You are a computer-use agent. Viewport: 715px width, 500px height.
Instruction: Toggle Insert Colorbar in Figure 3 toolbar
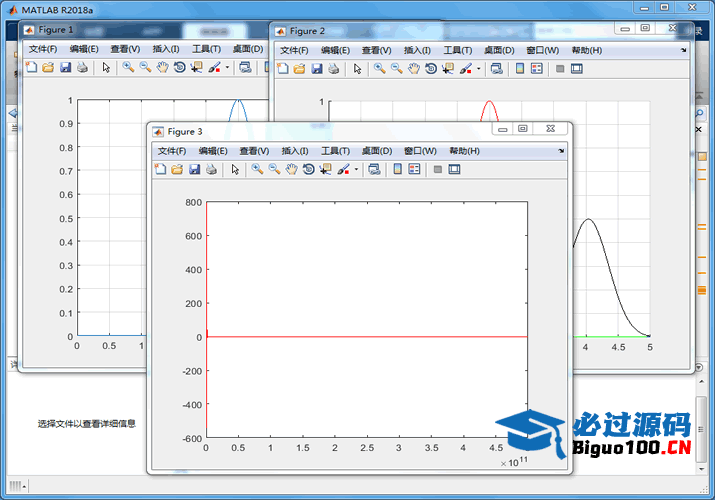pos(398,170)
